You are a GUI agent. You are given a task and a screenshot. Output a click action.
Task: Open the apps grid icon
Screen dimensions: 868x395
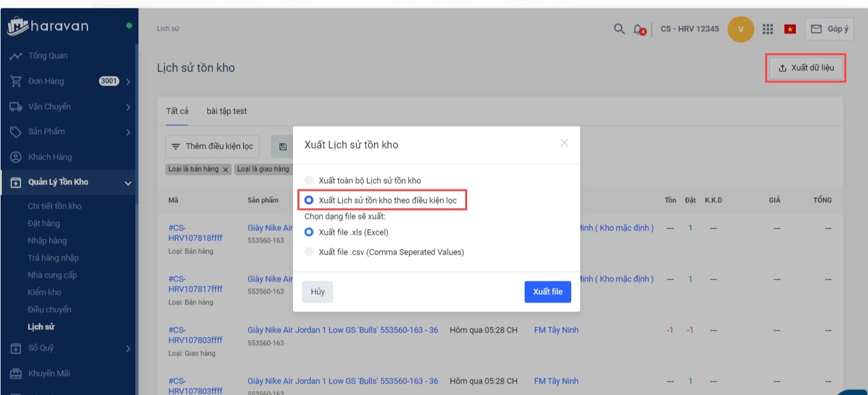click(x=768, y=29)
